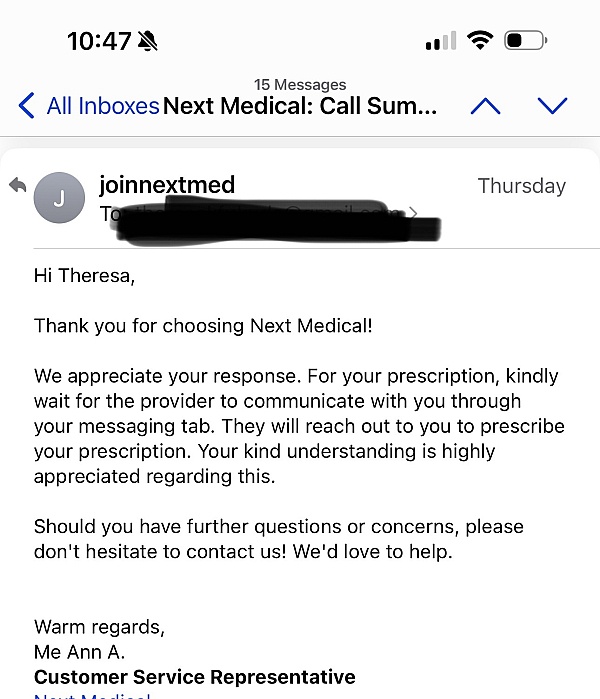Tap the subject title Next Medical: Call Sum...
The image size is (600, 699).
click(300, 105)
